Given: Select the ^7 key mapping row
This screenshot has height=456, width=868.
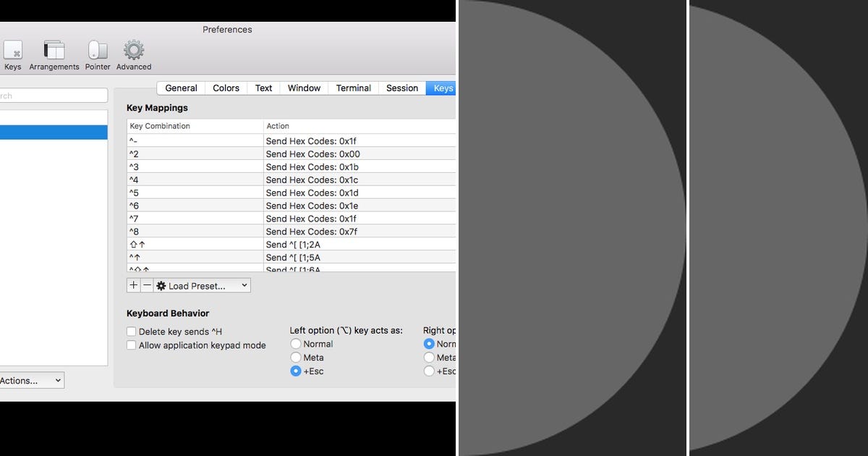Looking at the screenshot, I should click(x=291, y=219).
